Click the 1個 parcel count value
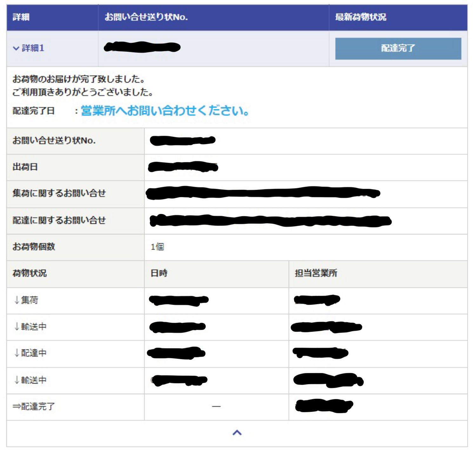Viewport: 476px width, 450px height. (157, 247)
